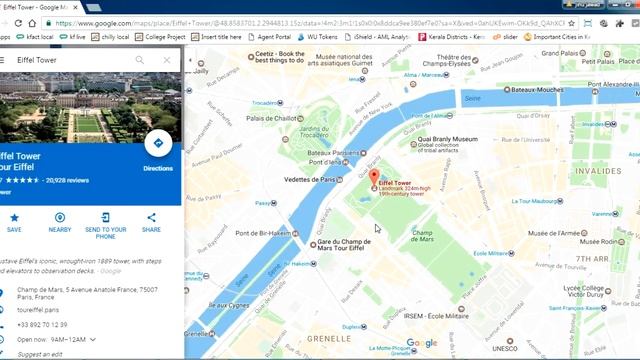Image resolution: width=640 pixels, height=360 pixels.
Task: Click the phone number +33 892 70 12 39
Action: pos(42,325)
